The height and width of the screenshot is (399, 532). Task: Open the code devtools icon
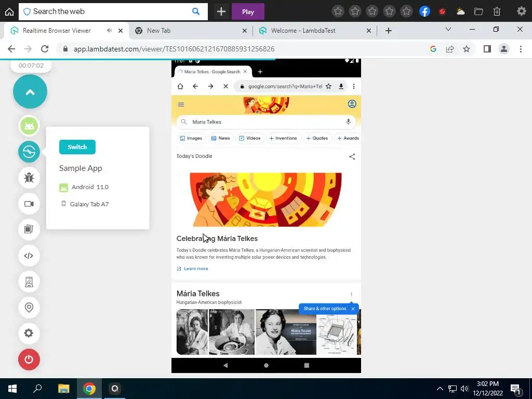tap(29, 256)
